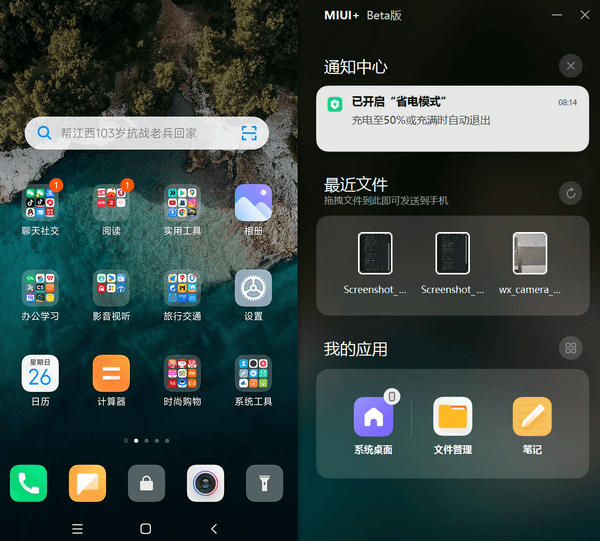The height and width of the screenshot is (541, 600).
Task: Expand the 聊天社交 app folder
Action: click(40, 203)
